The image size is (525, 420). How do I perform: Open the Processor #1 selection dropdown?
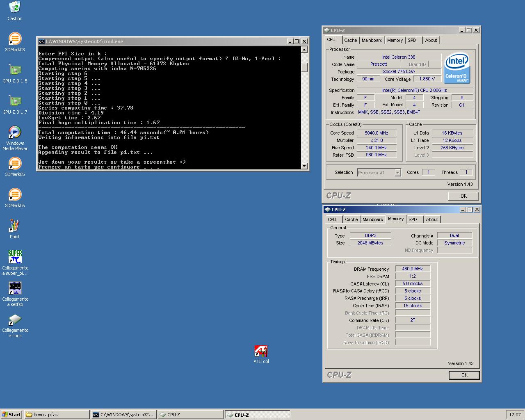(379, 173)
